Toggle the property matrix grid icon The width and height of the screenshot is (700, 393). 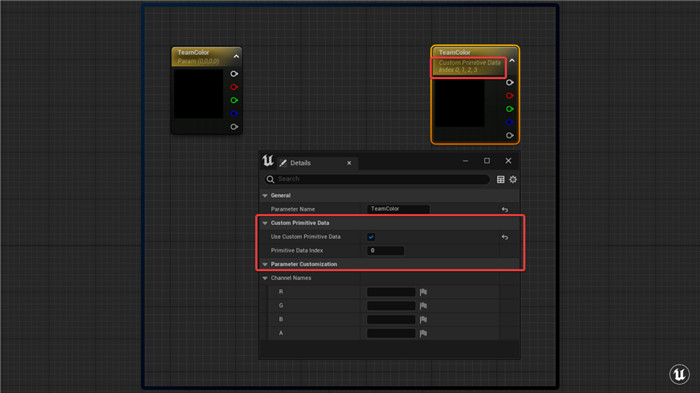pos(500,180)
